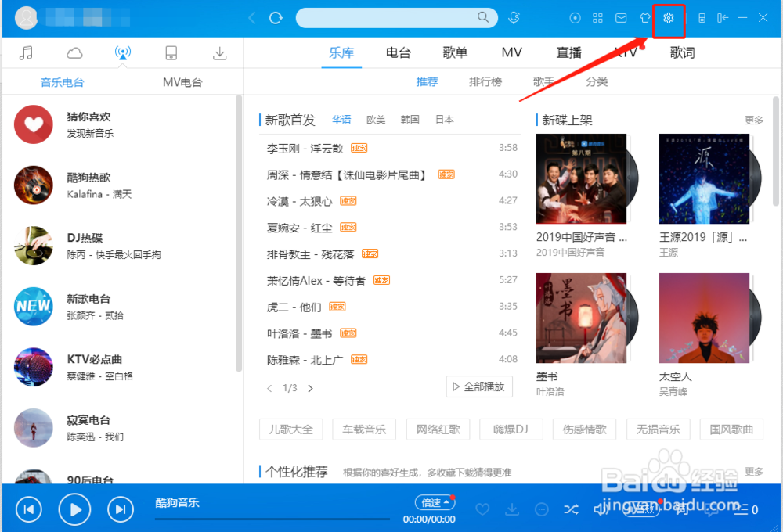Open the 倍速 speed dropdown
Viewport: 783px width, 532px height.
435,502
